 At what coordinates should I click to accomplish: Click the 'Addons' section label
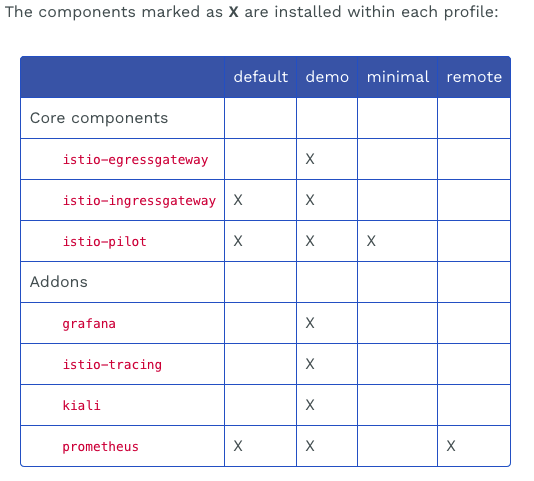(x=59, y=282)
